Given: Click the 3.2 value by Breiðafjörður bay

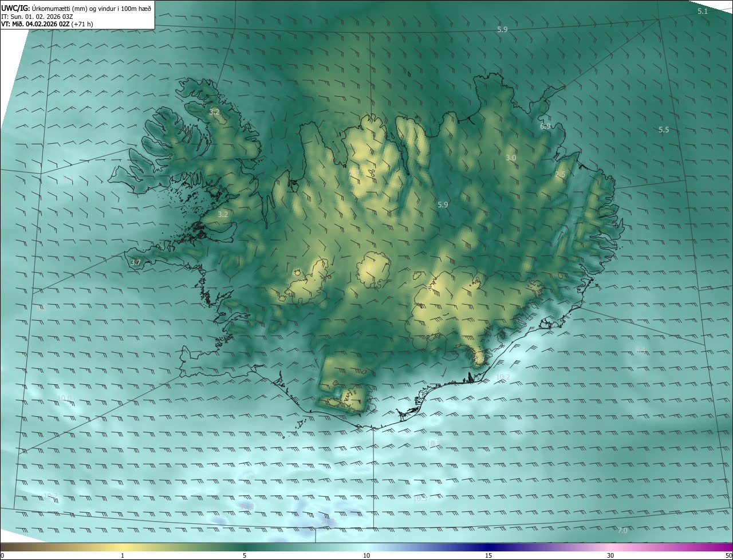Looking at the screenshot, I should pos(223,214).
